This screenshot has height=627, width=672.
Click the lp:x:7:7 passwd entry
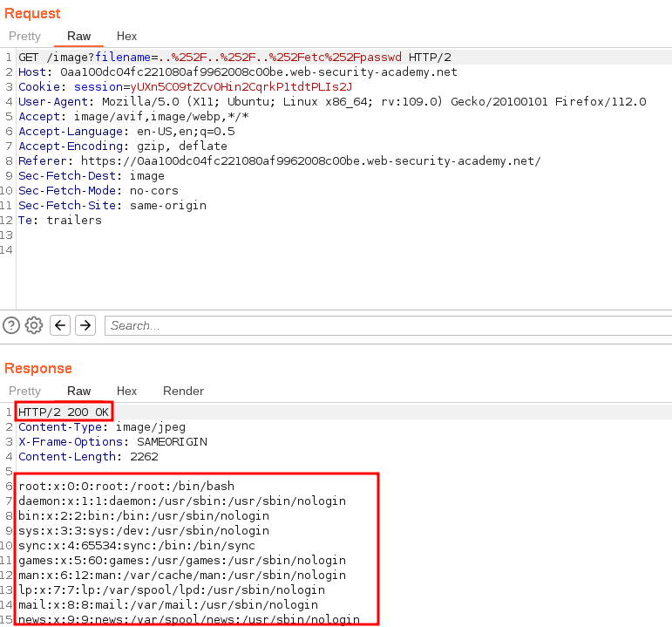click(x=172, y=590)
